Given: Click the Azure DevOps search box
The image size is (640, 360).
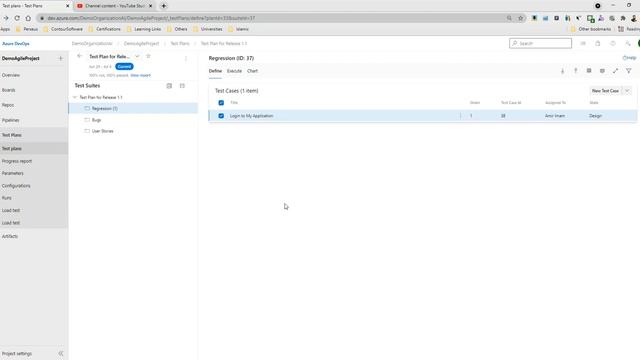Looking at the screenshot, I should point(540,43).
